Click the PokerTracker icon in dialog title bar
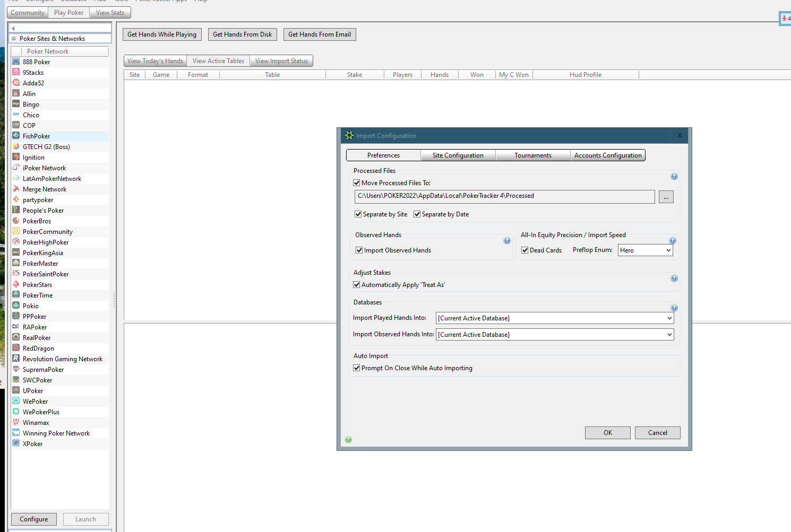Viewport: 791px width, 532px height. [349, 135]
